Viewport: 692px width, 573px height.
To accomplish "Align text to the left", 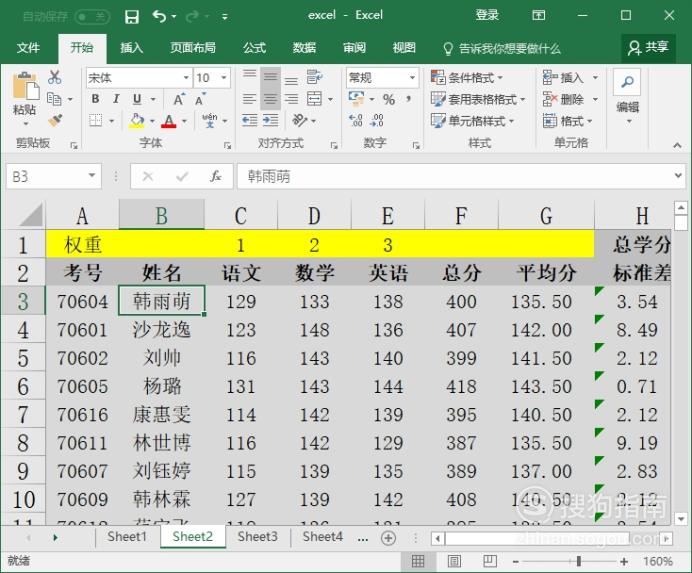I will 249,99.
